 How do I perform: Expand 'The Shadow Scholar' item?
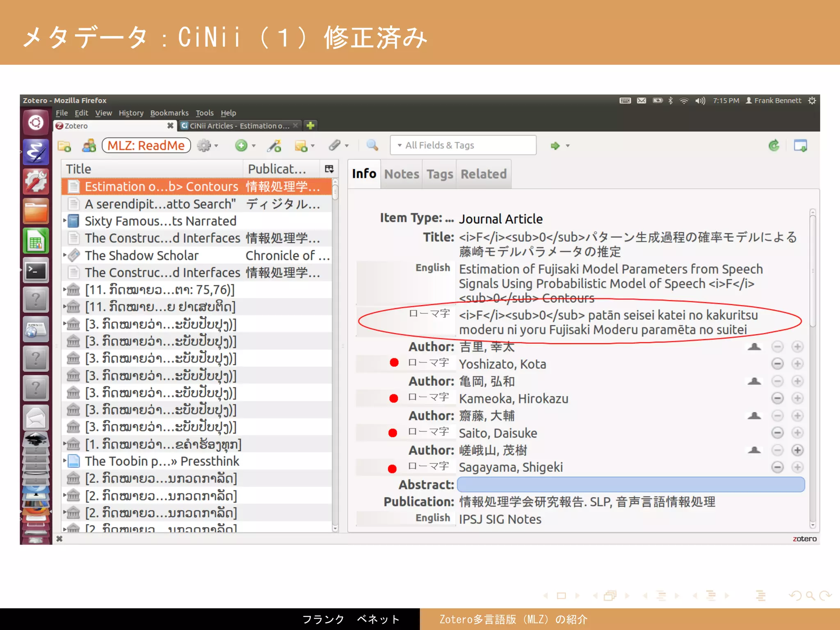tap(65, 255)
